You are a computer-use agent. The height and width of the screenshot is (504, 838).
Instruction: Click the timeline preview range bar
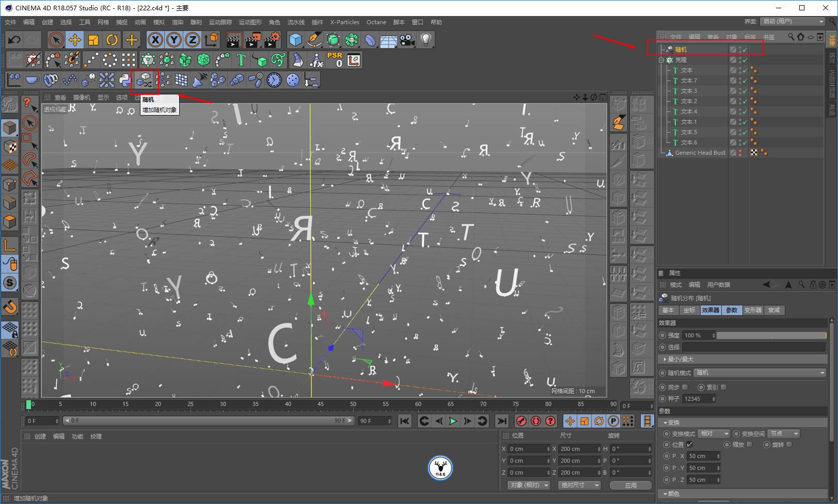209,421
